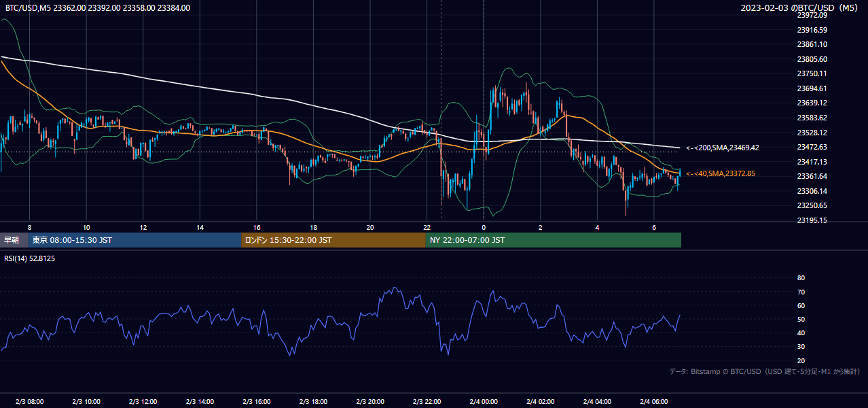Click the BTC/USD,M5 OHLC header text
Viewport: 868px width, 408px height.
point(98,8)
